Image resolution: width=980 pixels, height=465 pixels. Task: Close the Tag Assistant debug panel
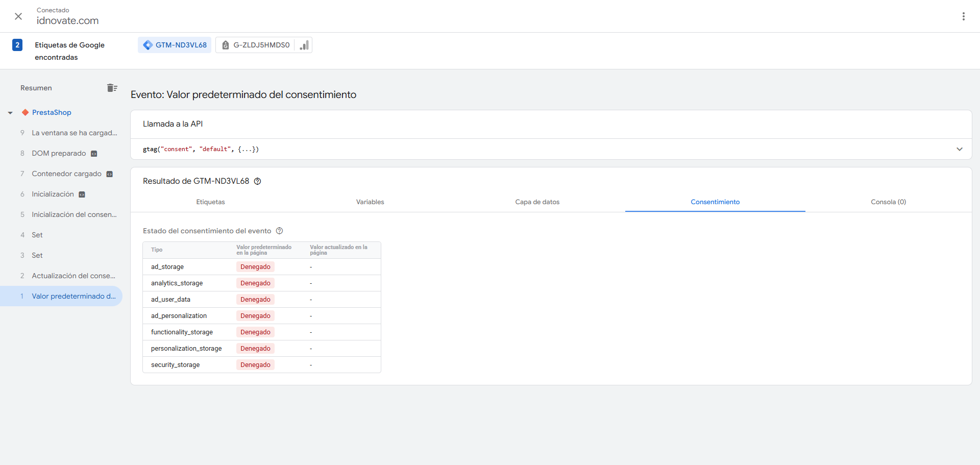point(18,16)
